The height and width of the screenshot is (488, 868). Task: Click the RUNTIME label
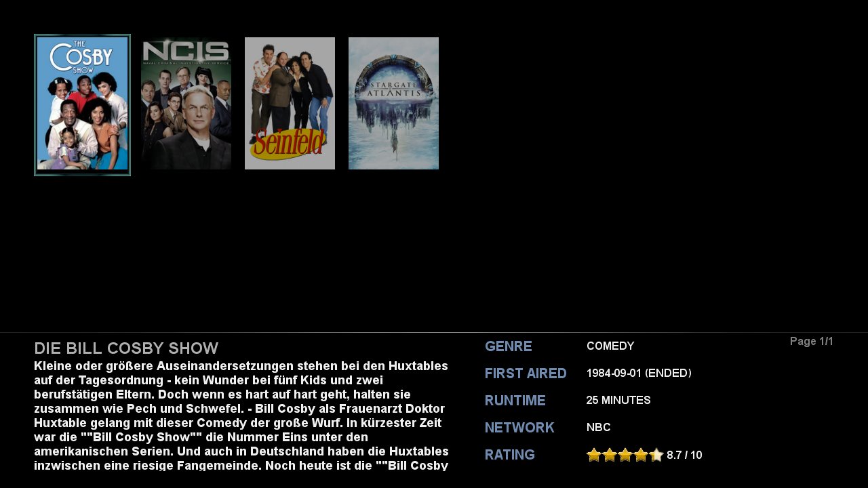coord(515,401)
